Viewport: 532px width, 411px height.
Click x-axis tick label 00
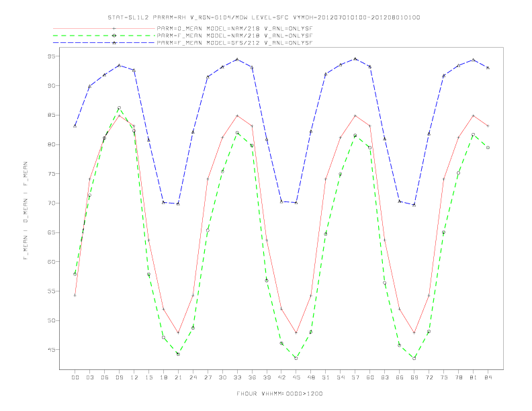click(75, 377)
